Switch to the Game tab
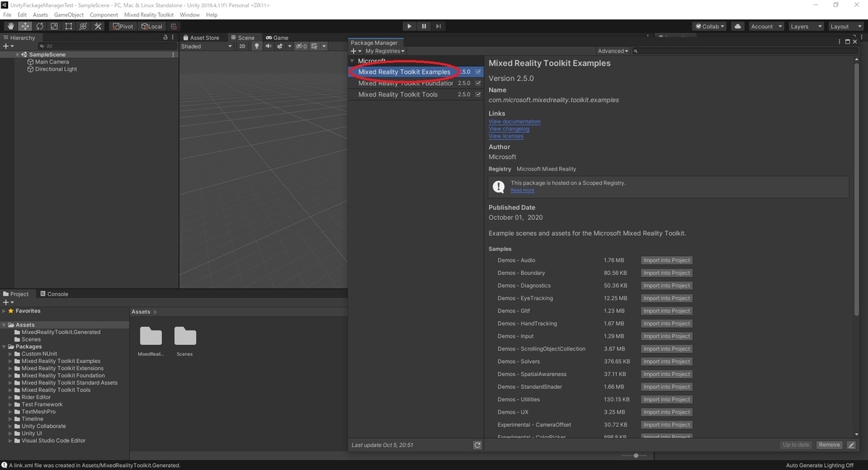The height and width of the screenshot is (470, 868). tap(277, 38)
